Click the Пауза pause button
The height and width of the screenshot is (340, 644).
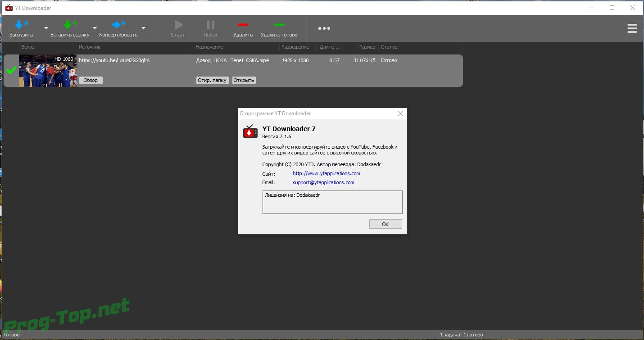click(210, 25)
